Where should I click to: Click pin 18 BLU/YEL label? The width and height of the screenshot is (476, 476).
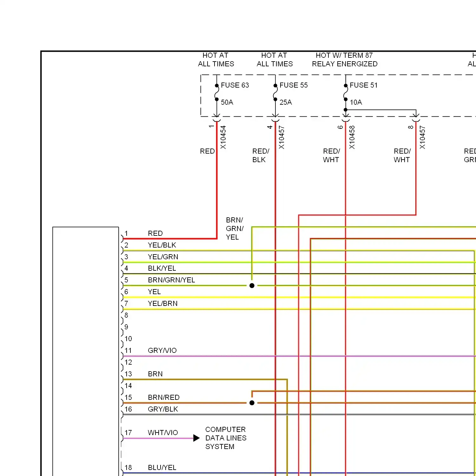(162, 467)
